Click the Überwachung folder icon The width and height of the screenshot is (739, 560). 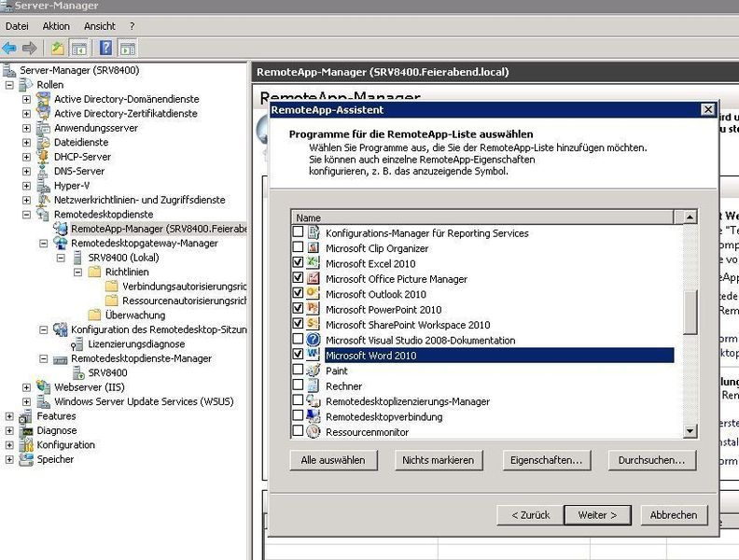[95, 315]
